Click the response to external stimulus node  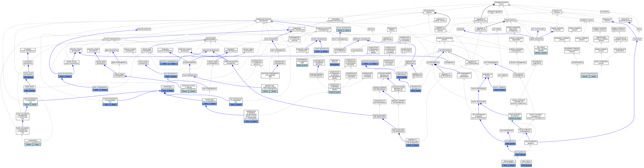pos(625,20)
